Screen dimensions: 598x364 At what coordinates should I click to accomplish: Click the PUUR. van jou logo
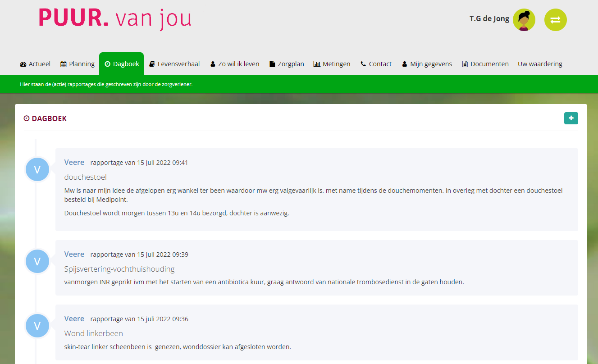[x=115, y=19]
